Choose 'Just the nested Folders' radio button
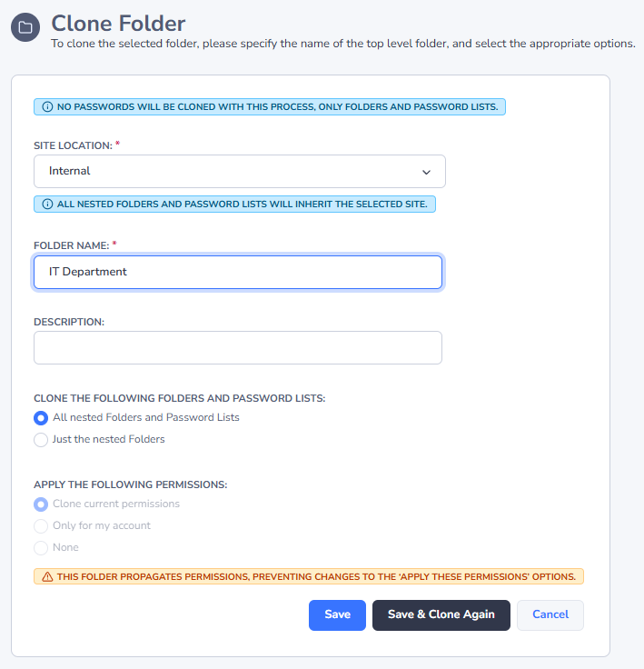 click(41, 440)
